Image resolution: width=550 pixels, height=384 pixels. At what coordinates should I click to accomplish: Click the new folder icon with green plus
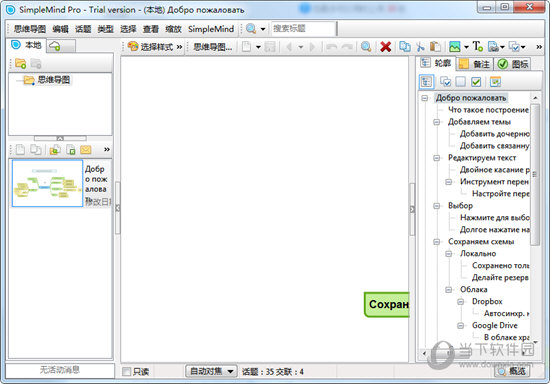pos(20,63)
